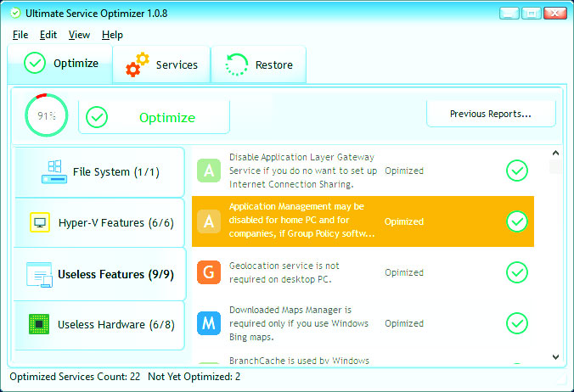Switch to the Services tab
Image resolution: width=574 pixels, height=392 pixels.
point(161,65)
